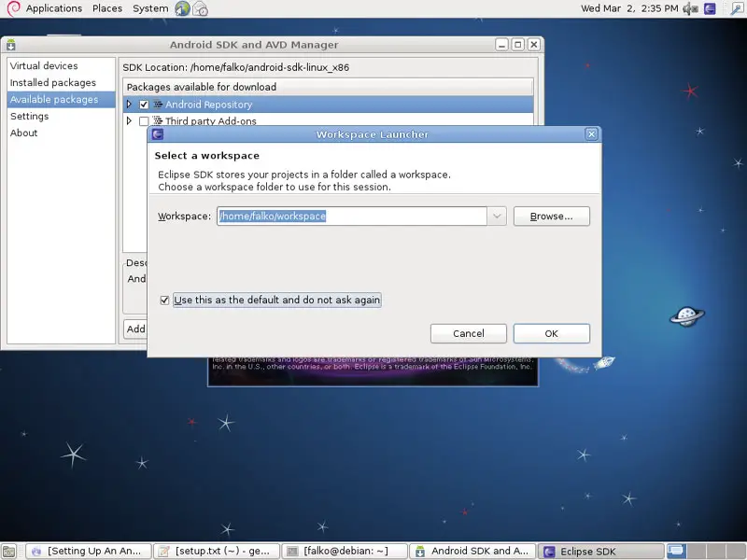Maximize the Android SDK and AVD Manager window
The width and height of the screenshot is (747, 560).
click(x=518, y=45)
